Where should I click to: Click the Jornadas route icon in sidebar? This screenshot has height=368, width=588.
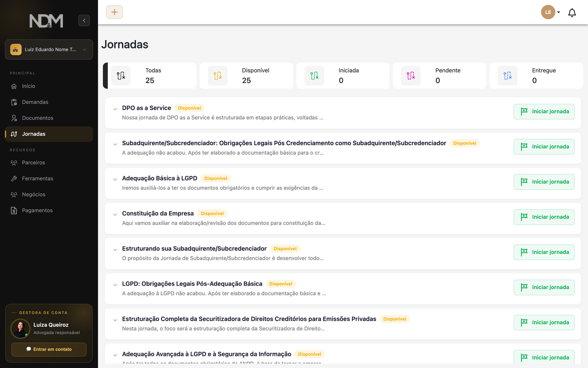click(14, 134)
